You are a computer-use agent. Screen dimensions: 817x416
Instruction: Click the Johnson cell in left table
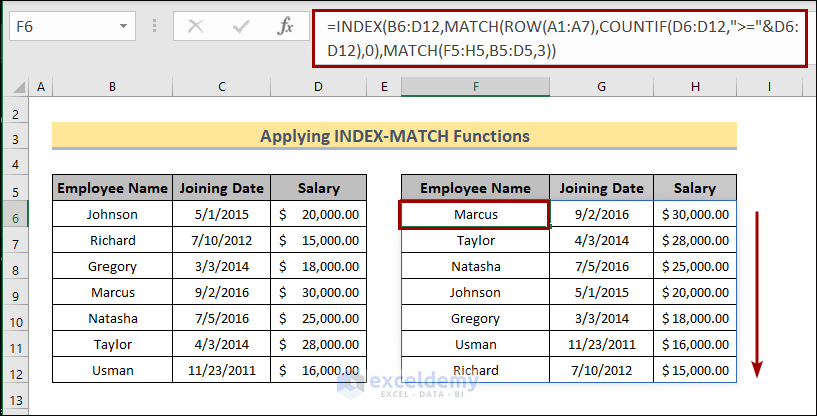pos(112,214)
